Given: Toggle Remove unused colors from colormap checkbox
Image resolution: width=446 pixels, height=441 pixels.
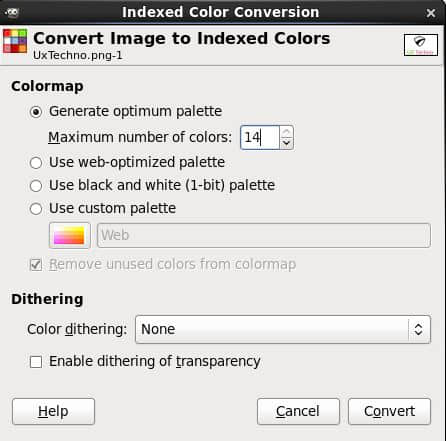Looking at the screenshot, I should point(36,265).
